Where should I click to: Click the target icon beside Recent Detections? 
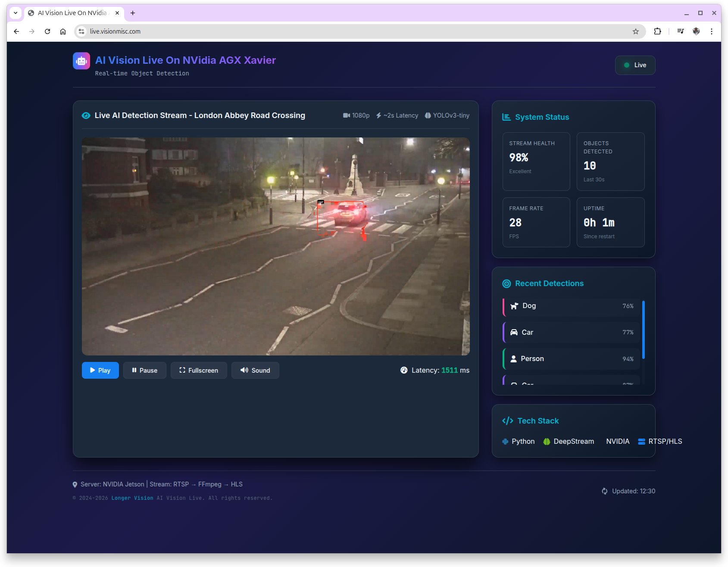click(506, 283)
